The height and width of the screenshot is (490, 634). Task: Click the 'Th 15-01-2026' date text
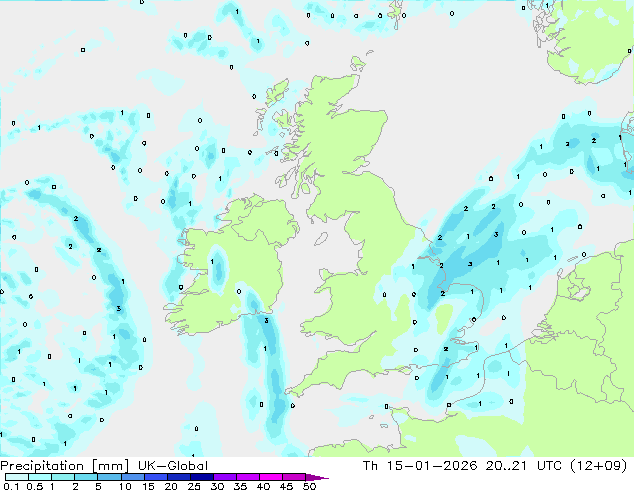click(420, 466)
